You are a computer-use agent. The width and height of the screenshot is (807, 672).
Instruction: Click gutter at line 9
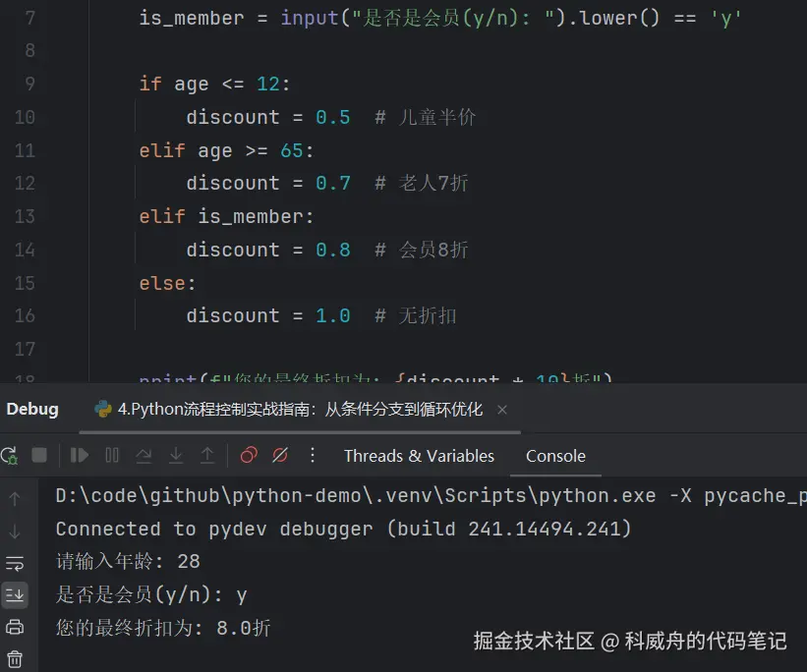tap(29, 84)
